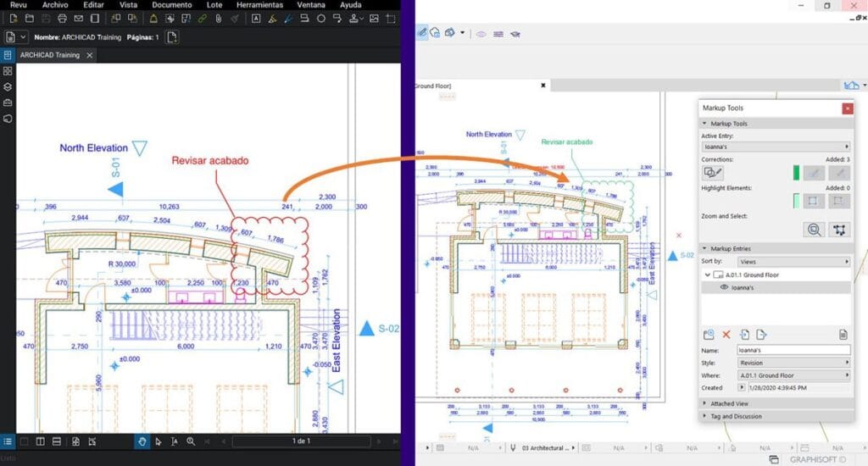Viewport: 868px width, 466px height.
Task: Click the export markup entry icon
Action: pyautogui.click(x=761, y=335)
